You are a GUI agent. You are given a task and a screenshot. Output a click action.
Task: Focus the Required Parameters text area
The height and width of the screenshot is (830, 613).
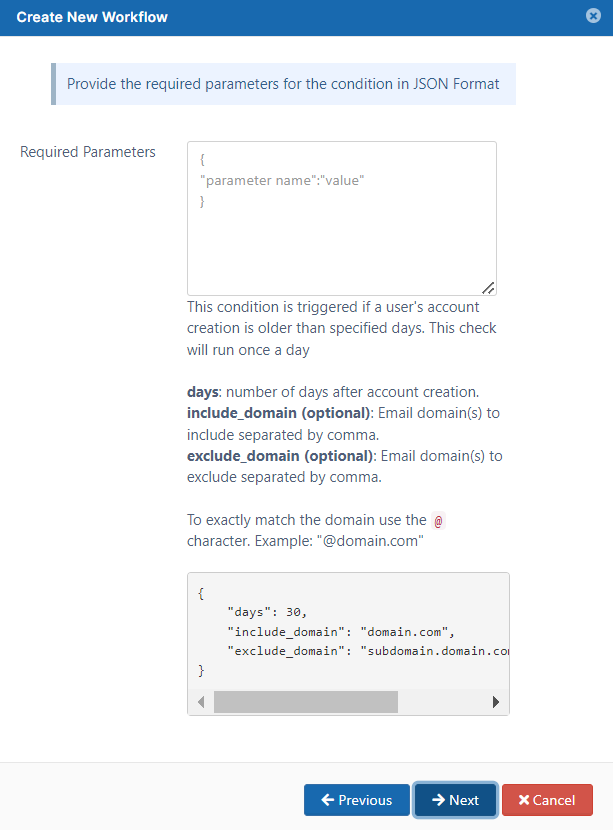tap(341, 218)
